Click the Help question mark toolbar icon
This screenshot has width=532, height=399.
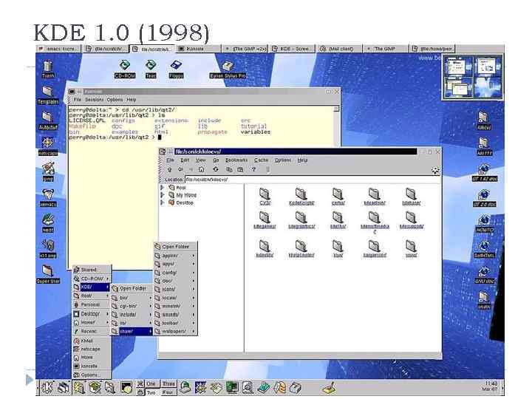coord(253,169)
